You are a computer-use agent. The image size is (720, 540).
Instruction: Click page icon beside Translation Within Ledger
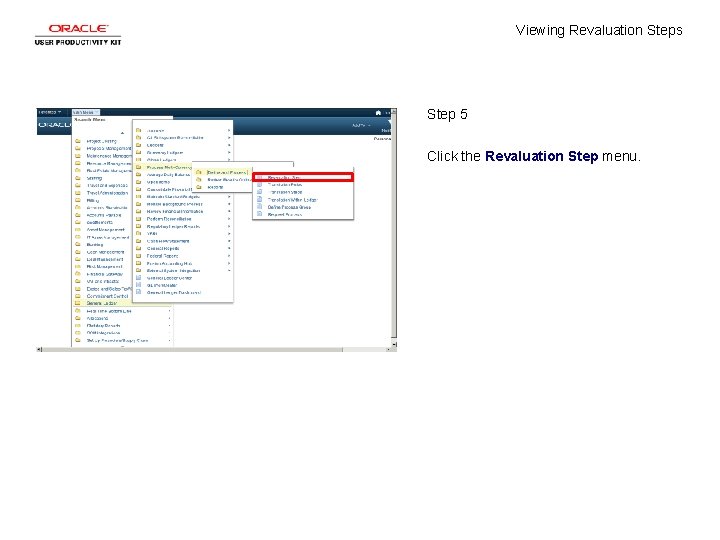click(x=259, y=199)
